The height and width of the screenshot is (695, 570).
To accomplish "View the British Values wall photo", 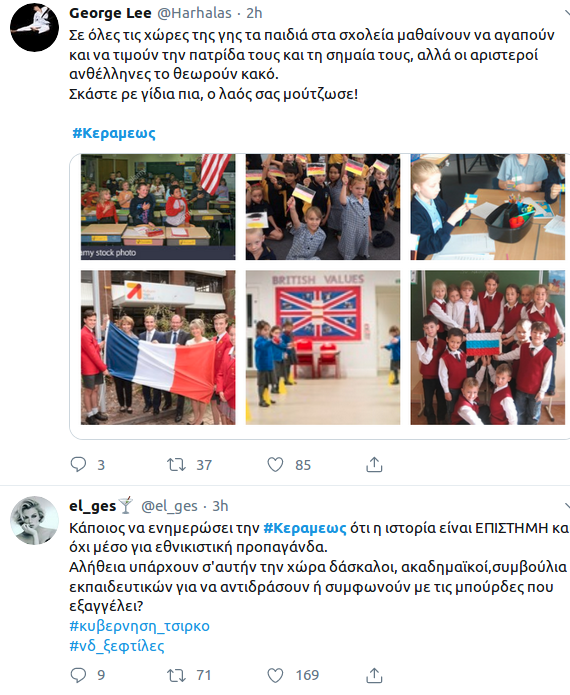I will (x=323, y=348).
